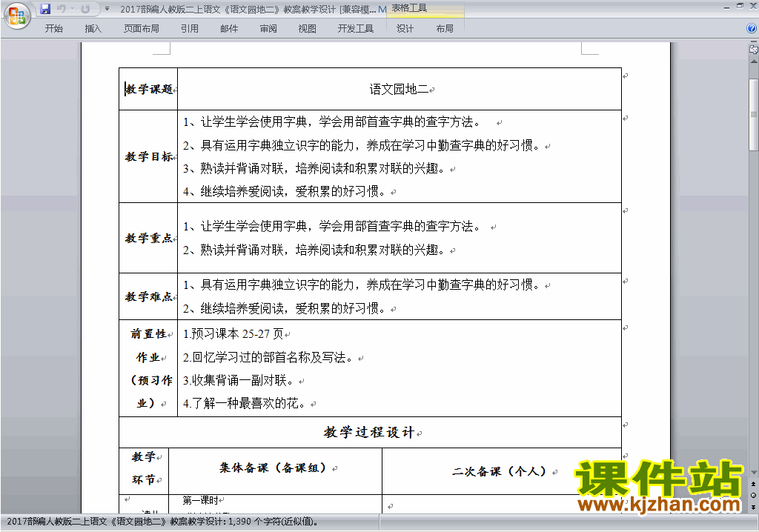
Task: Click the line 4.了解一种最喜欢的花
Action: 245,403
